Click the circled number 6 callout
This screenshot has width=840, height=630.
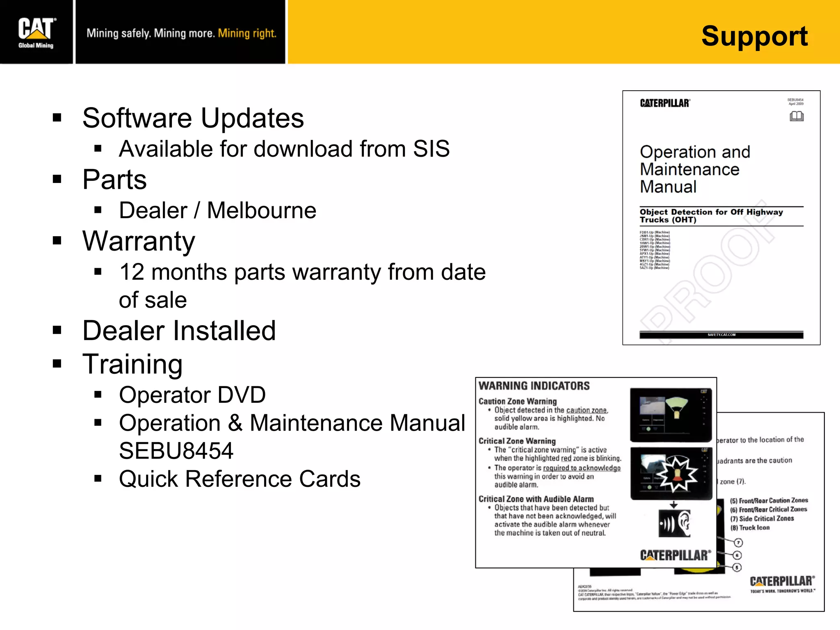click(x=737, y=555)
